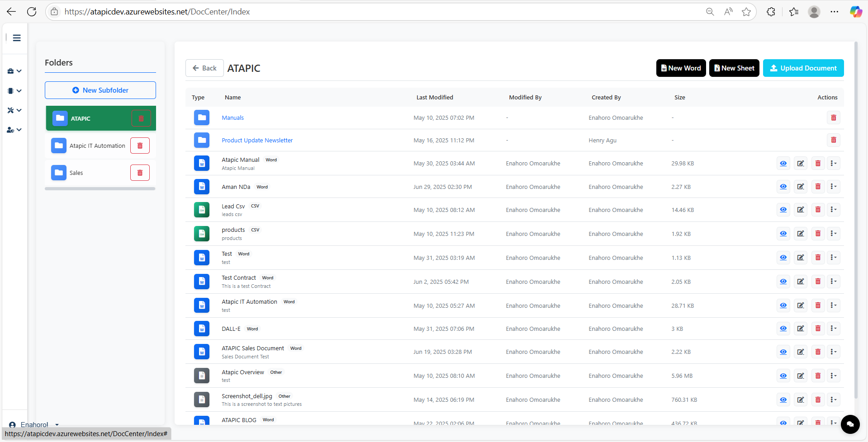The height and width of the screenshot is (442, 868).
Task: Open more actions for ATAPIC Sales Document
Action: click(x=834, y=352)
